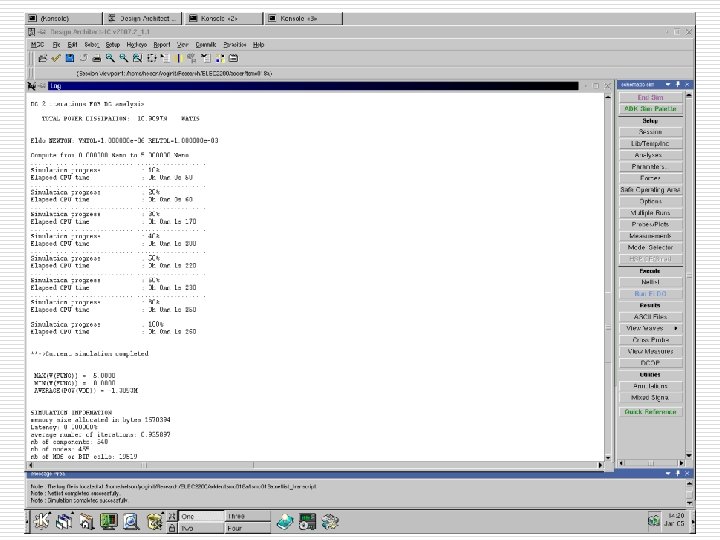
Task: Click the Analyses button
Action: 650,155
